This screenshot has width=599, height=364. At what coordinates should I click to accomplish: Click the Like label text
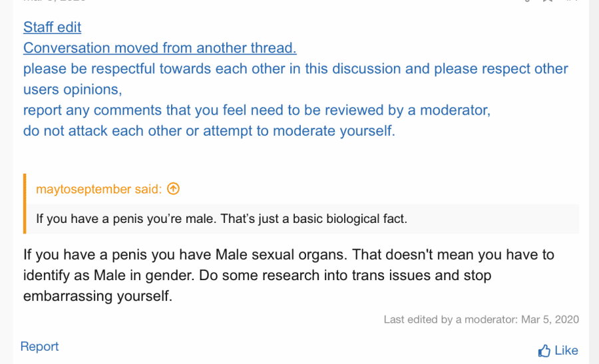point(566,350)
